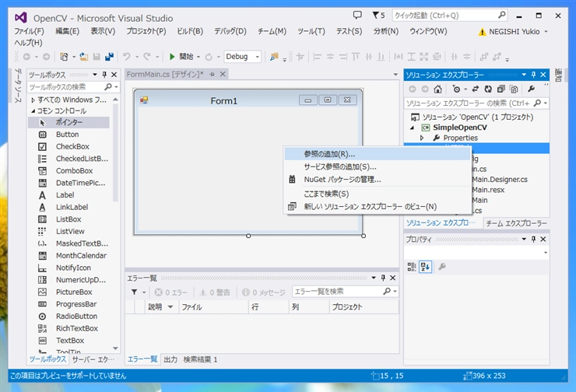Click the New Project toolbar icon
This screenshot has width=576, height=392.
(x=64, y=57)
